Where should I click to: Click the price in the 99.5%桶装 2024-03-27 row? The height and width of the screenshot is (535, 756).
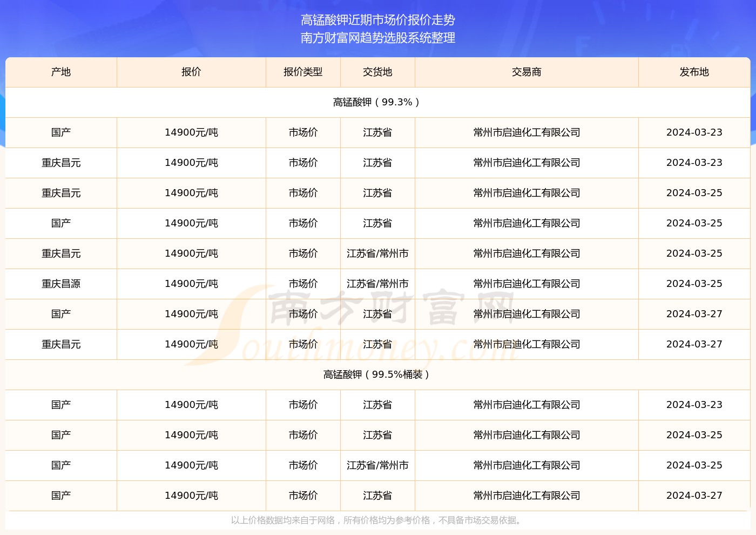point(191,496)
